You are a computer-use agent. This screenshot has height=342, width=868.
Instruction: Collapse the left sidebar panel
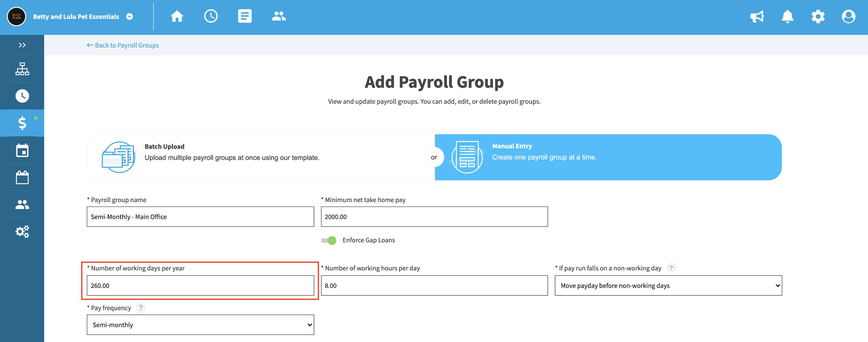(22, 44)
